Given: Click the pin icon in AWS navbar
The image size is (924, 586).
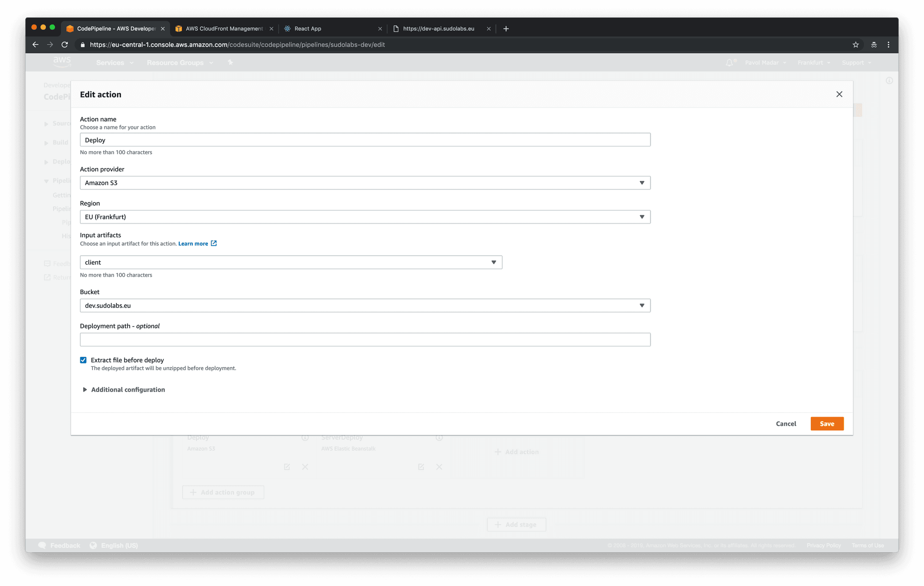Looking at the screenshot, I should click(x=230, y=62).
